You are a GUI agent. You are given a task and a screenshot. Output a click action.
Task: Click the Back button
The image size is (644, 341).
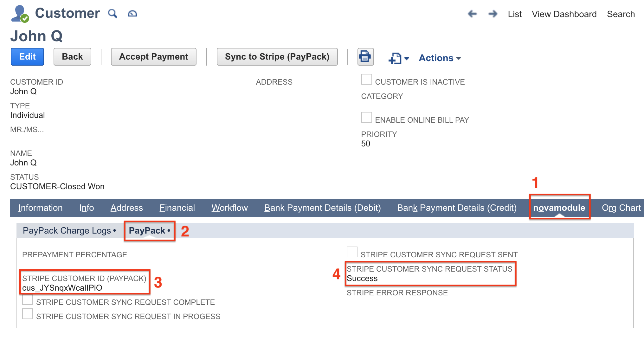pyautogui.click(x=72, y=57)
